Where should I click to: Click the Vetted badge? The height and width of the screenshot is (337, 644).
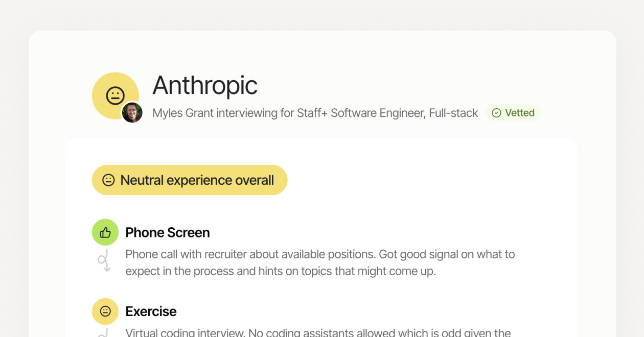point(513,113)
